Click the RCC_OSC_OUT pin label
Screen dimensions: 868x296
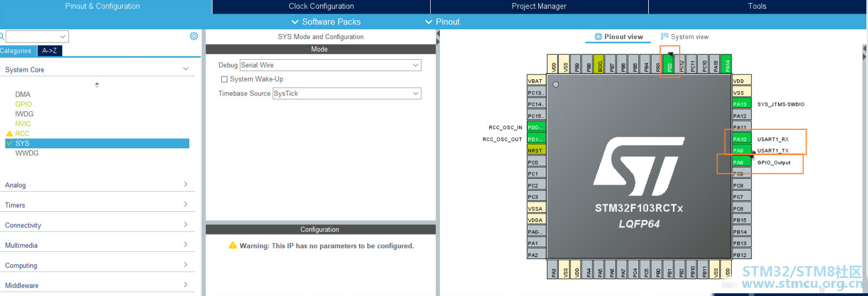pos(502,140)
